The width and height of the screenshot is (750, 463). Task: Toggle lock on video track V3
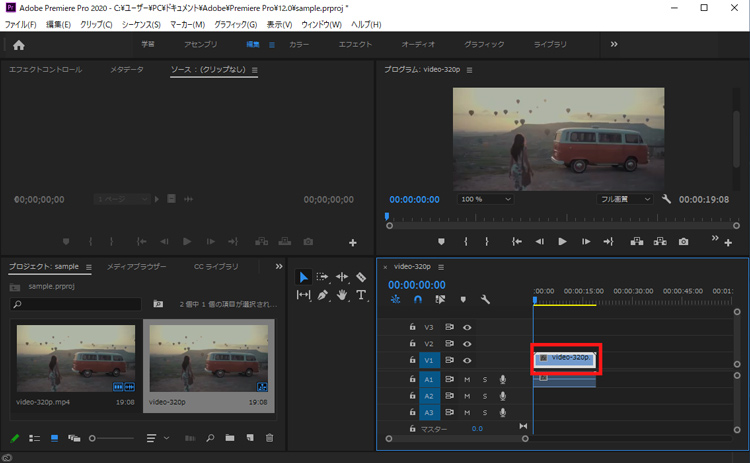pos(411,327)
